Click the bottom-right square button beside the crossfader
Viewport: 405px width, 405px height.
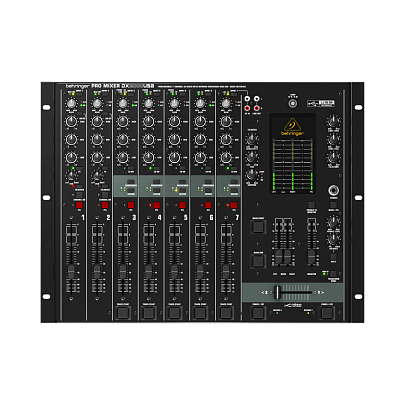coord(327,313)
